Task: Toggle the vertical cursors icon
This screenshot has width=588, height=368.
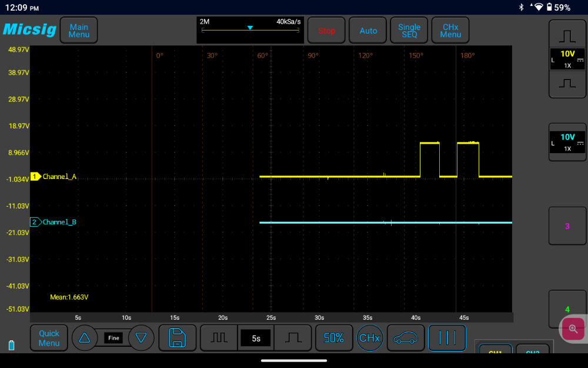Action: [x=447, y=338]
